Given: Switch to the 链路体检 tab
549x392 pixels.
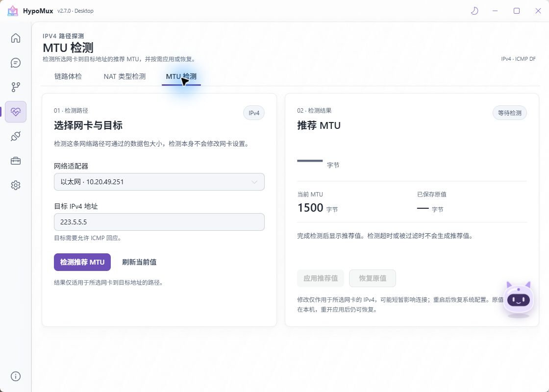Looking at the screenshot, I should tap(68, 76).
